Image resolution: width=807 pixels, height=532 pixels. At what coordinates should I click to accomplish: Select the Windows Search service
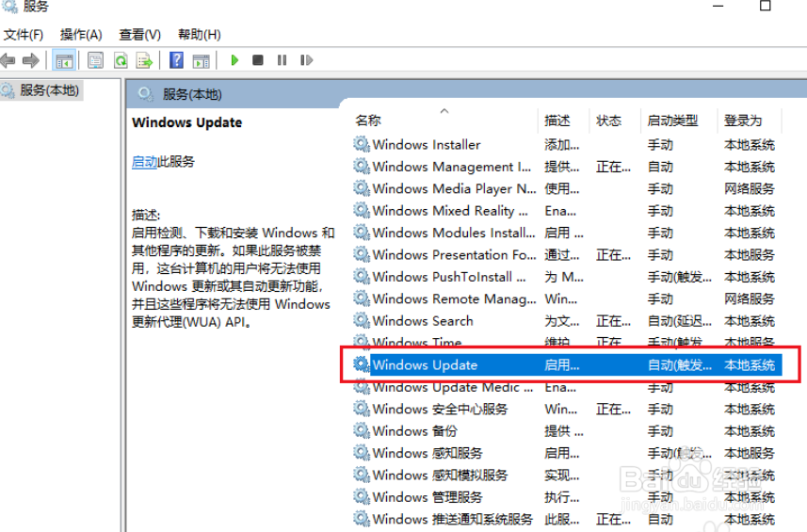click(567, 321)
